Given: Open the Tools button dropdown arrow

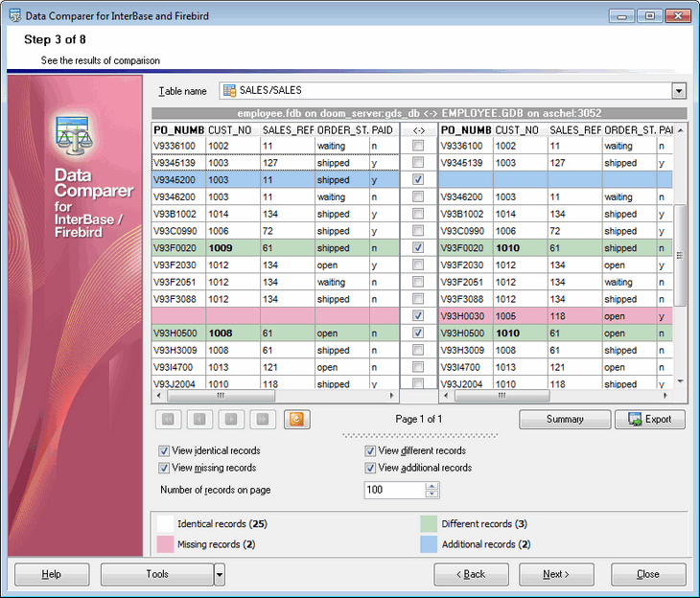Looking at the screenshot, I should point(220,574).
